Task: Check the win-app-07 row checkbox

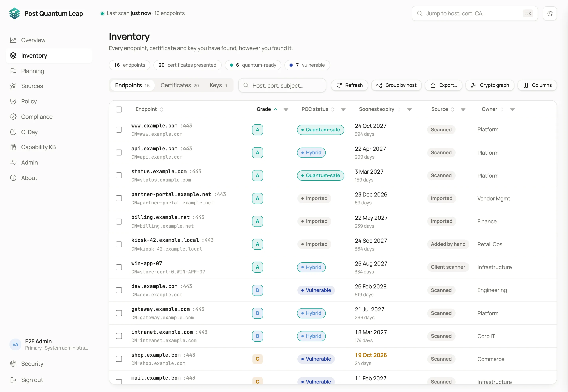Action: 119,267
